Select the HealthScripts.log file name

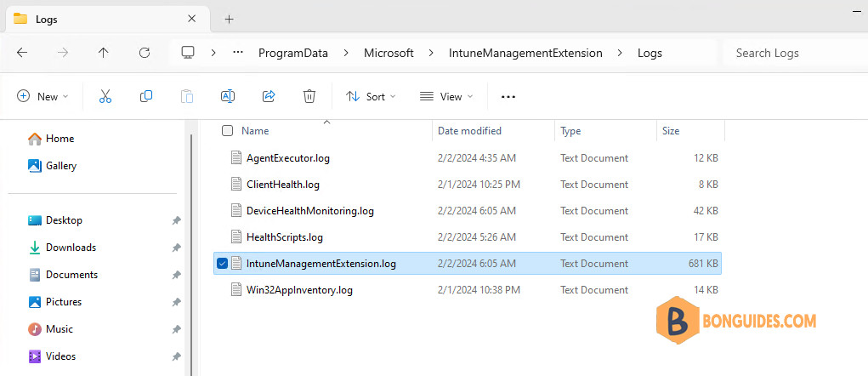pos(285,237)
